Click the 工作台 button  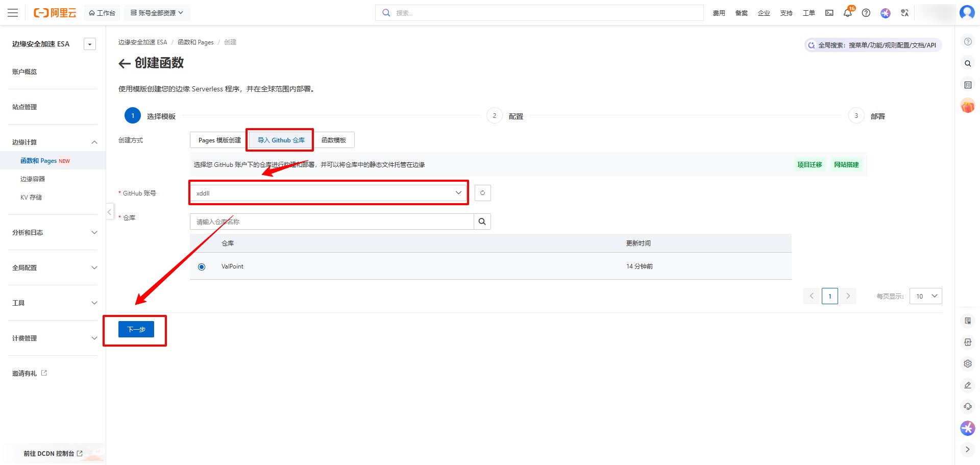pyautogui.click(x=102, y=13)
